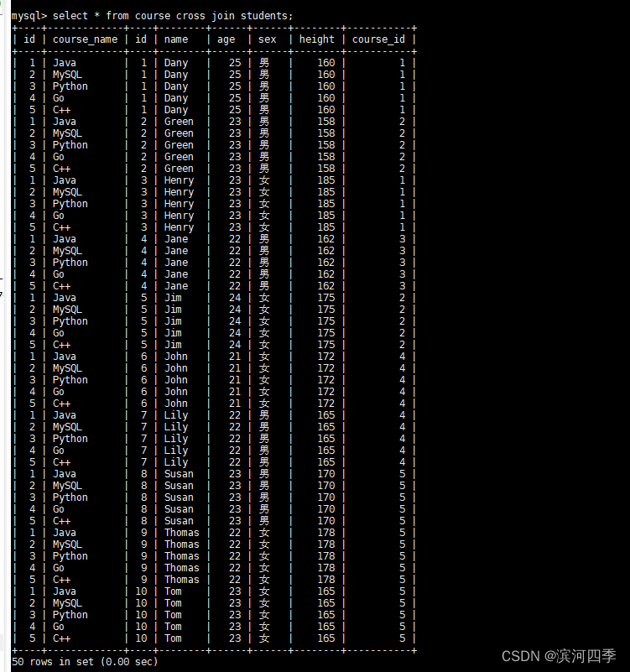Click the name 'Dany' in the C++ row
The height and width of the screenshot is (672, 630).
pyautogui.click(x=176, y=110)
